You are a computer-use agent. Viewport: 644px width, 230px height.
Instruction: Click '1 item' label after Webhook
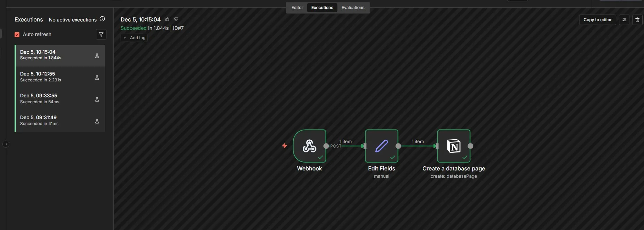tap(345, 141)
